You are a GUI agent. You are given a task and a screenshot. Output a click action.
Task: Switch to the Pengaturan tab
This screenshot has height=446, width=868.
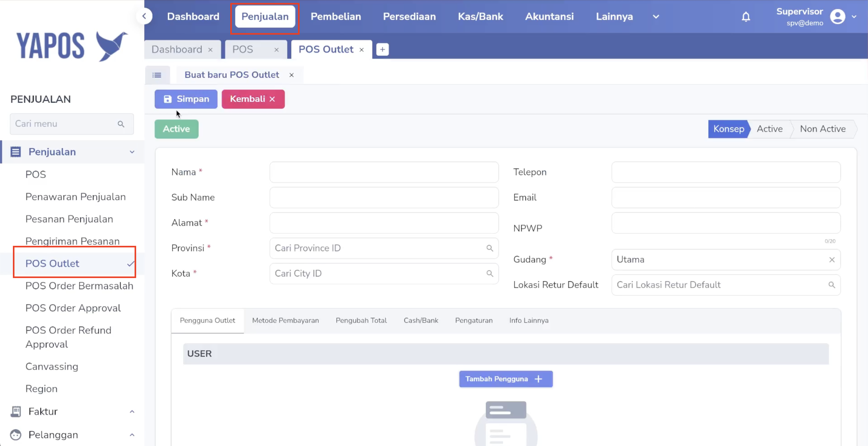[x=474, y=321]
